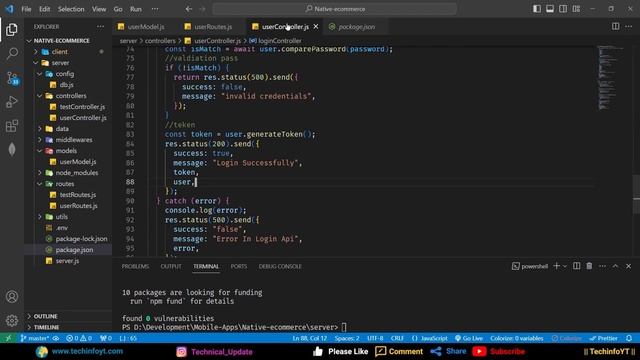The height and width of the screenshot is (360, 640).
Task: Open Explorer Views and More Actions ellipsis
Action: (100, 27)
